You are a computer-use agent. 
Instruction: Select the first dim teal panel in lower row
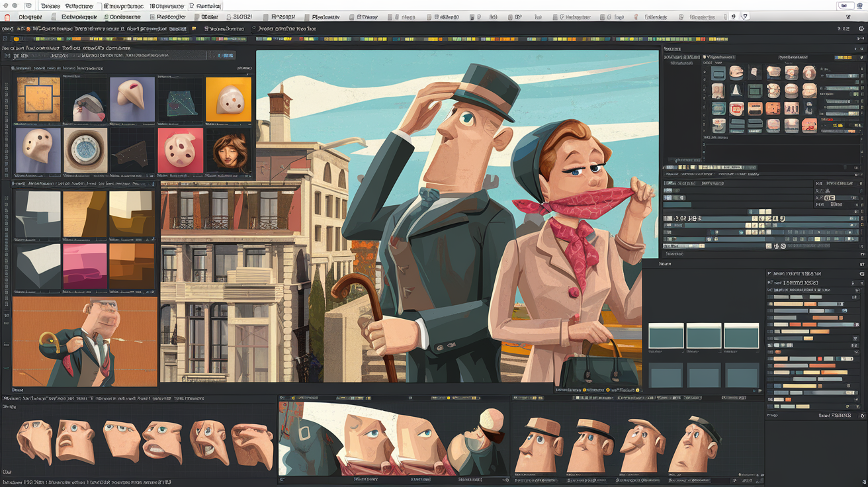(666, 375)
